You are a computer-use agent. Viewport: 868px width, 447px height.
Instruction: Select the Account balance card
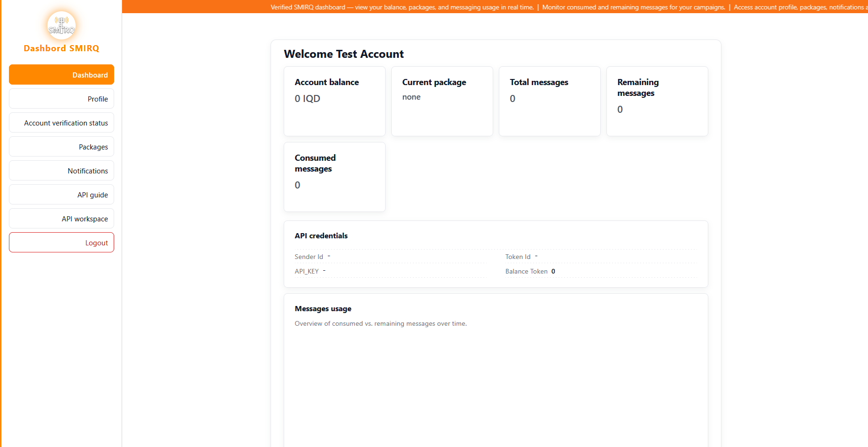point(334,101)
